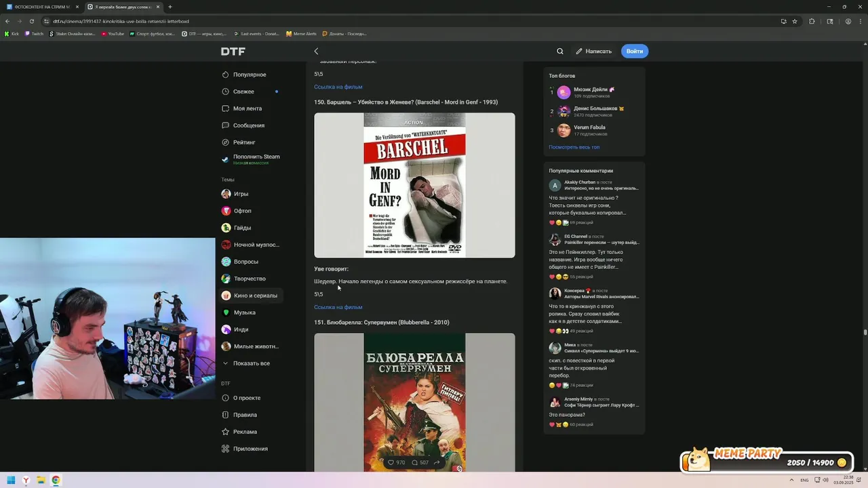Open Chrome from the taskbar
Viewport: 868px width, 488px height.
point(56,480)
